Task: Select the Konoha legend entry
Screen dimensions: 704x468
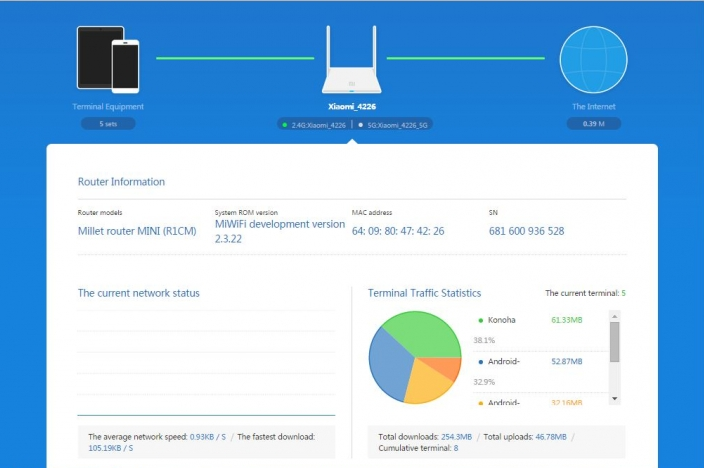Action: 497,320
